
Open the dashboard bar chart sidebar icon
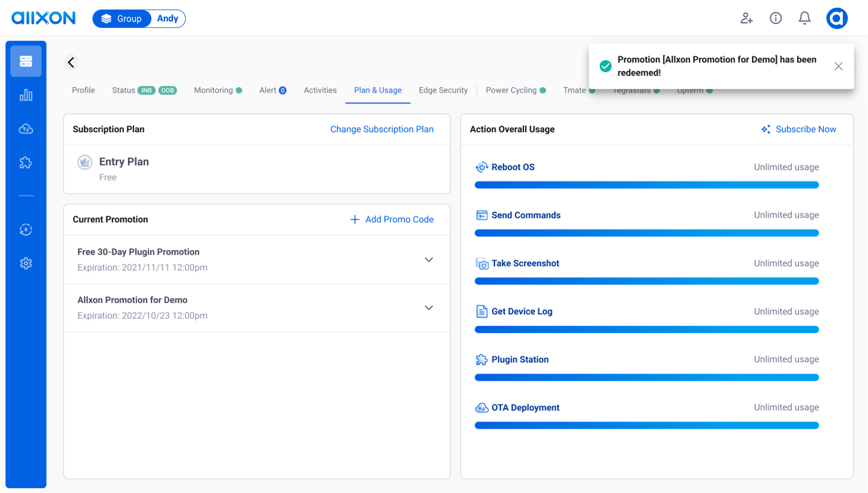(26, 95)
